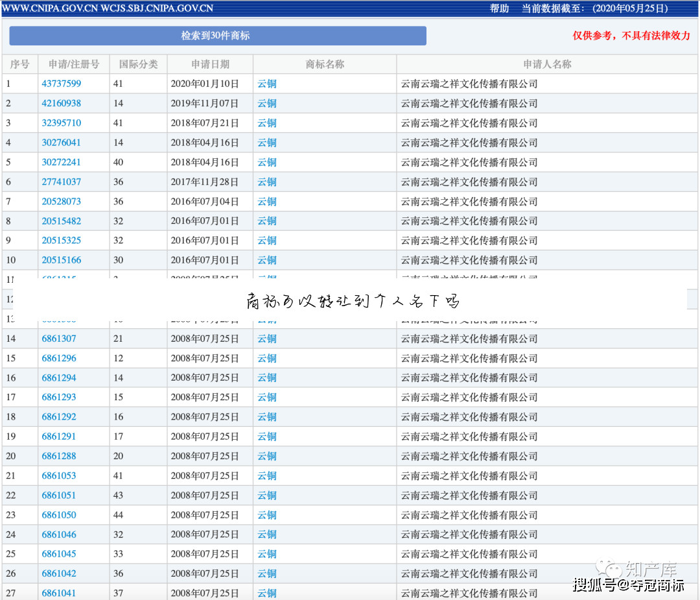Click registration number 6861041 link

pos(59,593)
